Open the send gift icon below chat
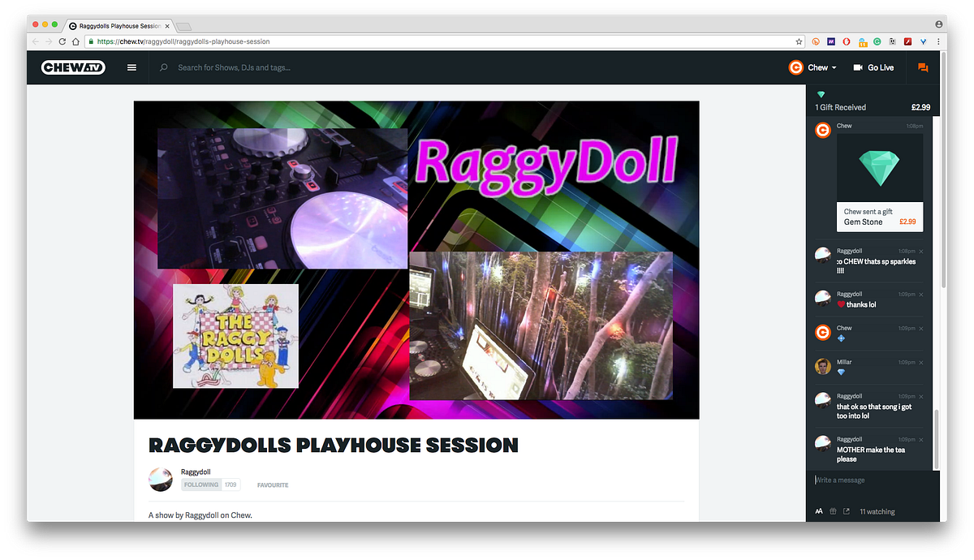974x560 pixels. point(833,511)
